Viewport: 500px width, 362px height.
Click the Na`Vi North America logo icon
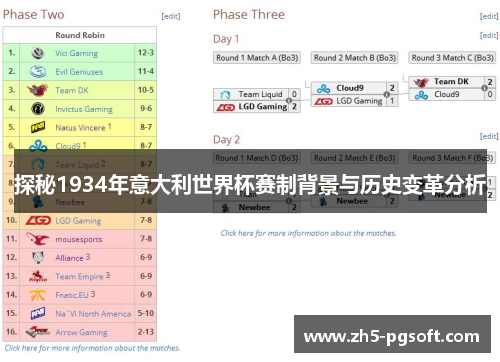[38, 313]
